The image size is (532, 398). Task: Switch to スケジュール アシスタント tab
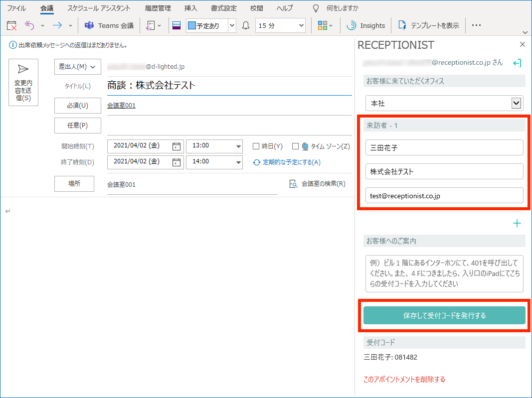click(x=99, y=8)
